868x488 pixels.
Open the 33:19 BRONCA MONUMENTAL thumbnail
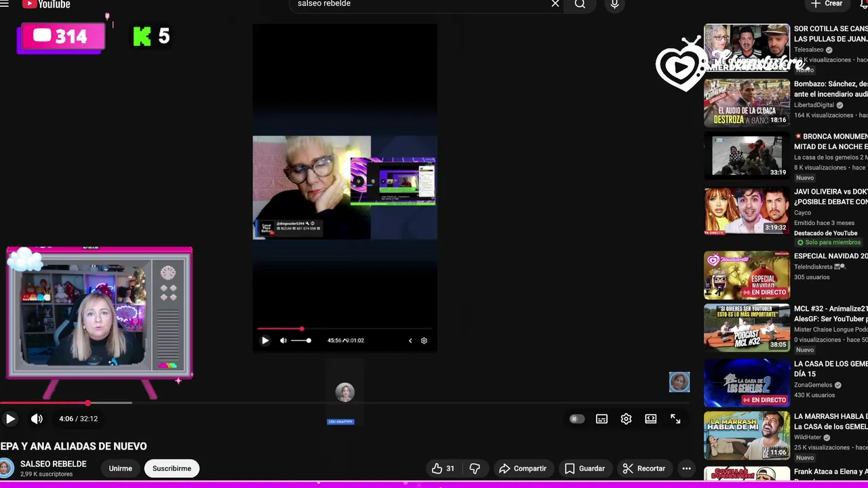tap(747, 155)
